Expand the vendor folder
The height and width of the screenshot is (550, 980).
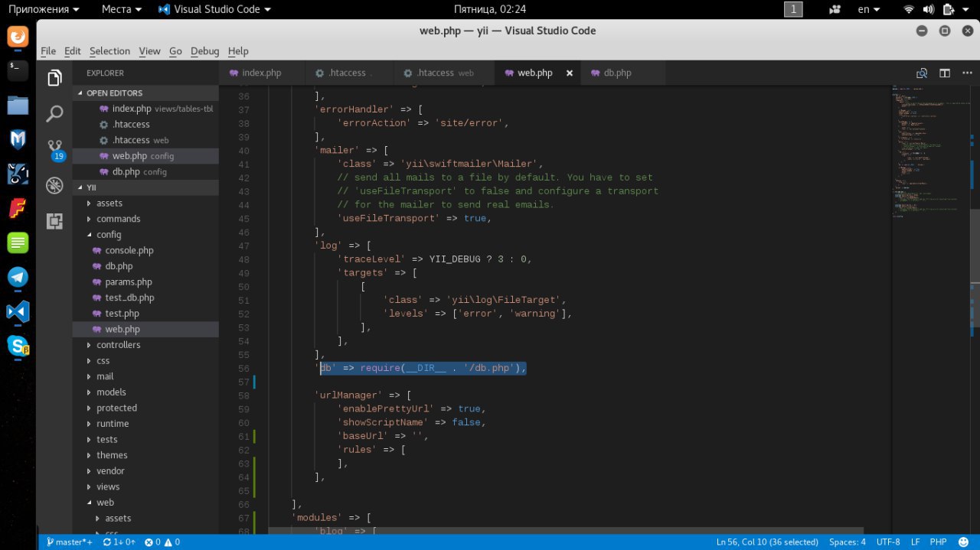(110, 471)
